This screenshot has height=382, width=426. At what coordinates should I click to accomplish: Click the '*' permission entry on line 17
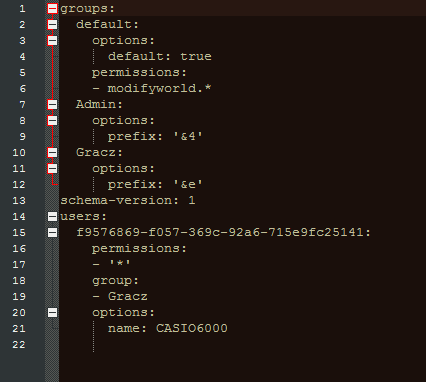click(111, 264)
